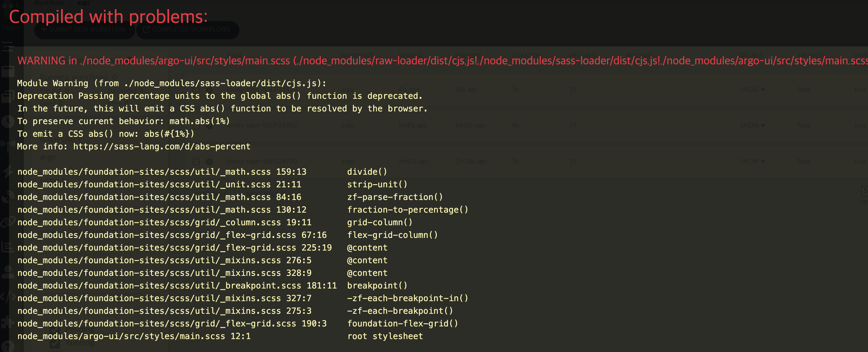The image size is (868, 352).
Task: Click stack entry _flex-grid.scss 190:3
Action: pos(172,324)
